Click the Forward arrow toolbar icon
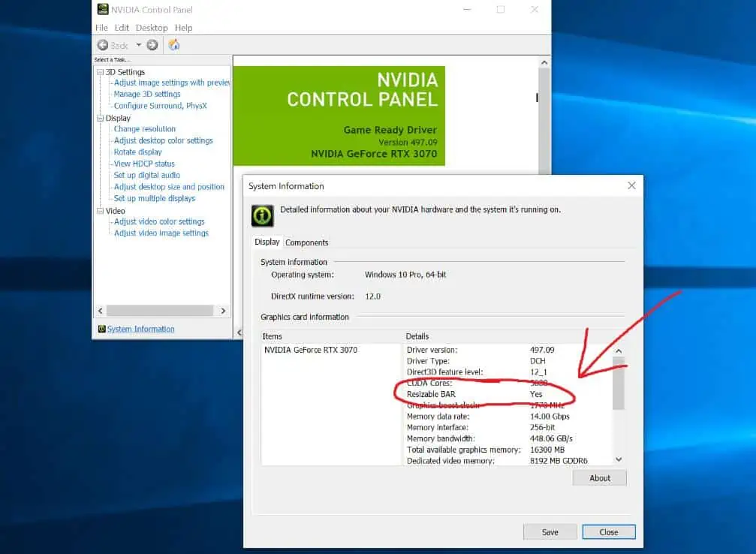Image resolution: width=756 pixels, height=554 pixels. click(x=152, y=45)
